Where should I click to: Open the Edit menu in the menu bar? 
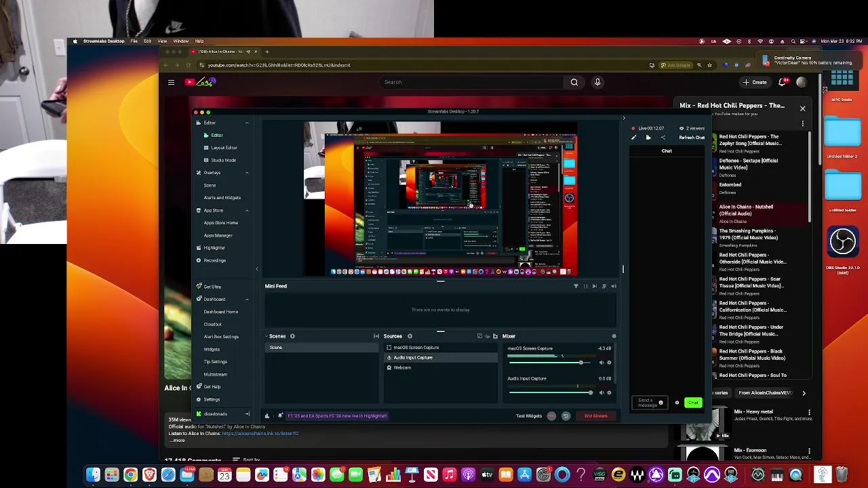147,41
